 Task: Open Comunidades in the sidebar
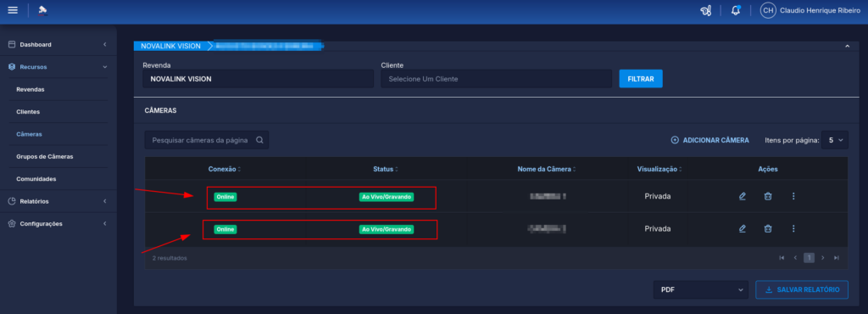click(x=36, y=179)
